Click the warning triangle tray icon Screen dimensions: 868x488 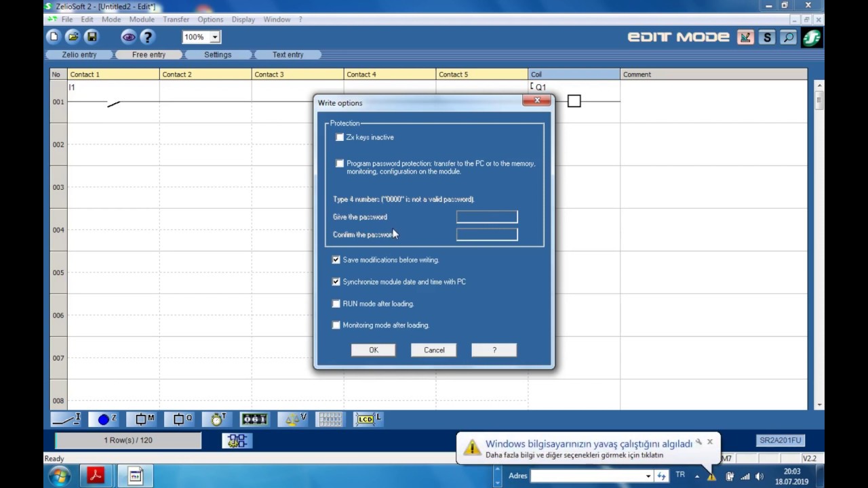click(x=711, y=476)
